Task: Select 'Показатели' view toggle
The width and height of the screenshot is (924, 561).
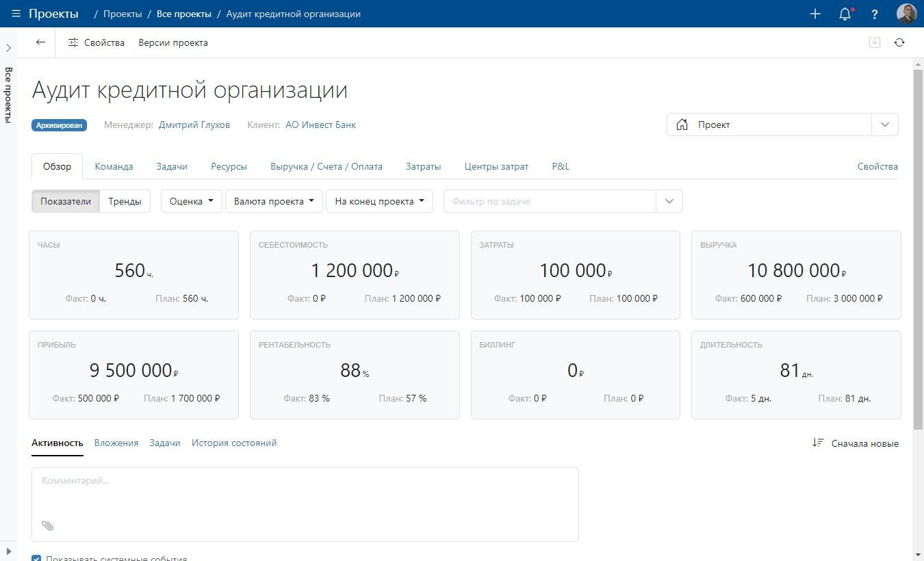Action: pos(66,201)
